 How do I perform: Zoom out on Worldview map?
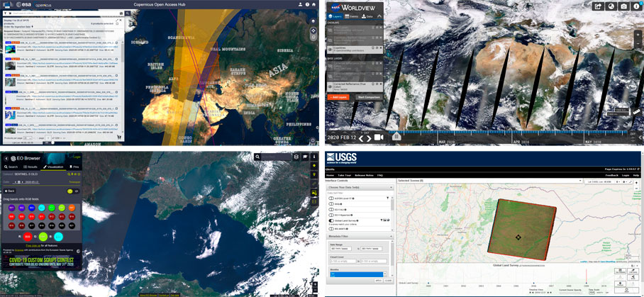(638, 43)
